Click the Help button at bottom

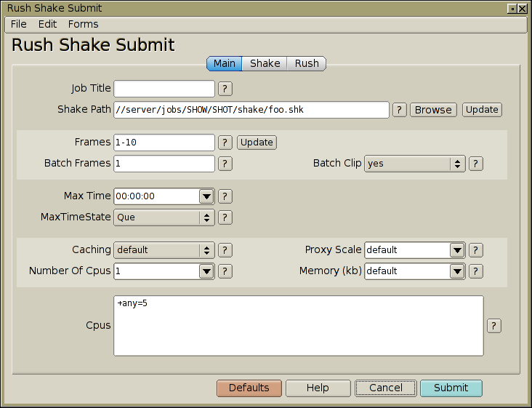click(x=318, y=388)
